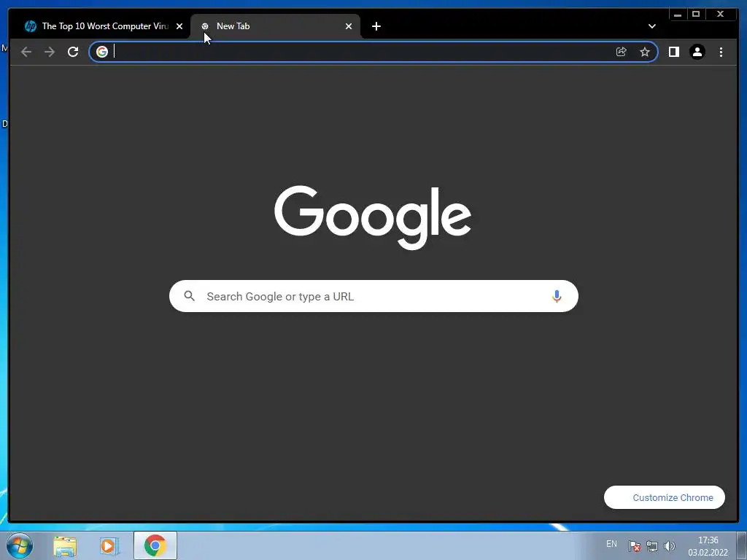Open the volume speaker tray icon
The width and height of the screenshot is (747, 560).
(670, 546)
